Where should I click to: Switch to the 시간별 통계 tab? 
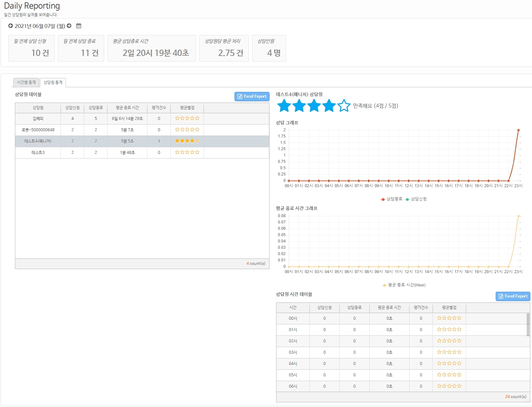pos(26,82)
